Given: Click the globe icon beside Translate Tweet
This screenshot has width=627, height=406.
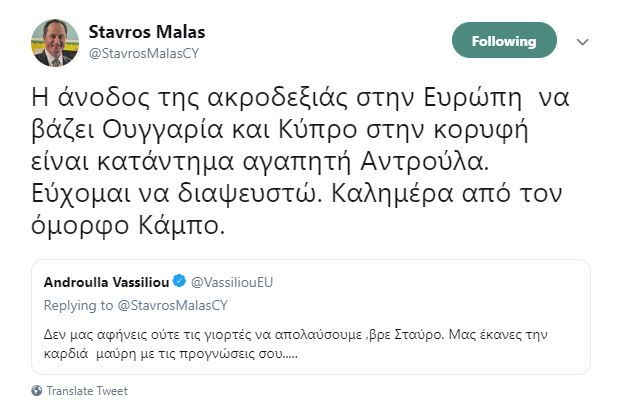Looking at the screenshot, I should (37, 391).
